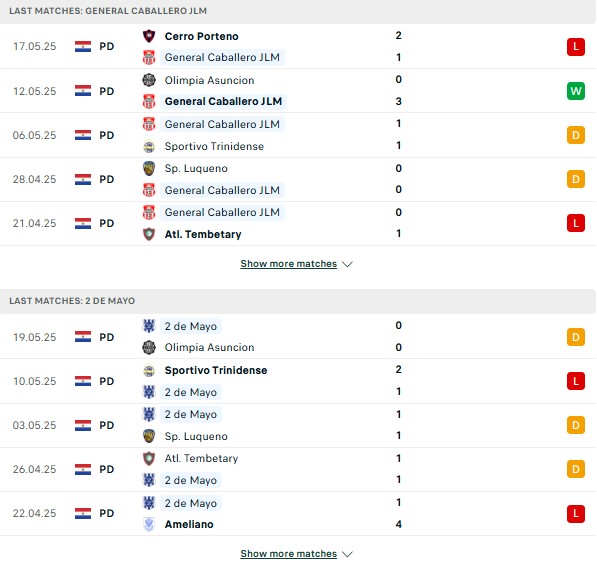Select the Sportivo Trinidense name on 10.05.25
597x566 pixels.
tap(216, 370)
